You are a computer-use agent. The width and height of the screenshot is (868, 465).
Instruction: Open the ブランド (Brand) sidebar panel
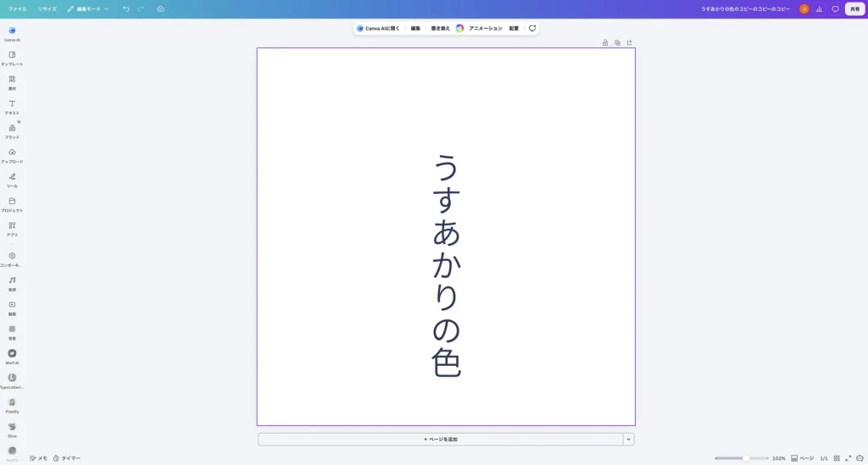pyautogui.click(x=12, y=131)
